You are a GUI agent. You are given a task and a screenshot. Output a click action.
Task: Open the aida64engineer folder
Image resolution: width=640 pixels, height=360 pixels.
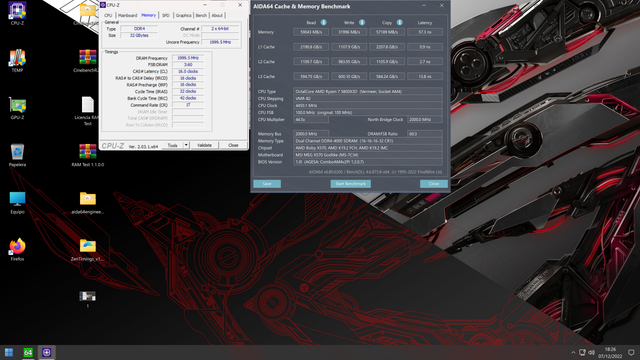(87, 202)
